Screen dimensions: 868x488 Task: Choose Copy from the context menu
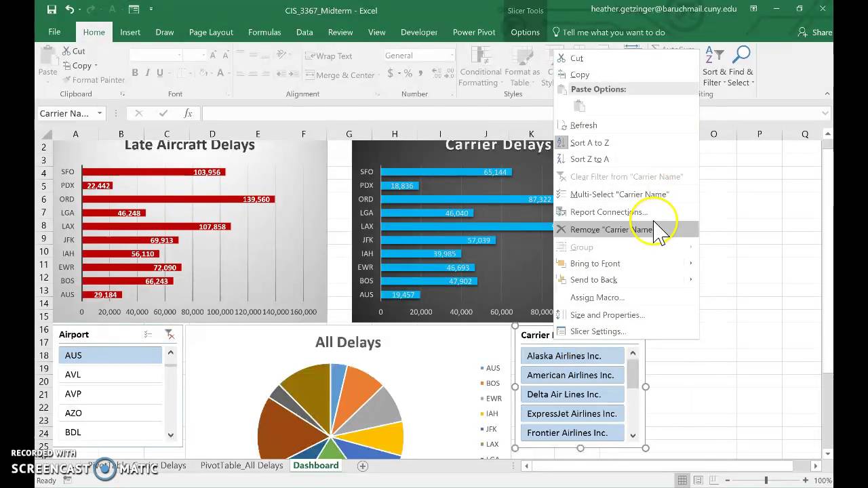click(627, 75)
